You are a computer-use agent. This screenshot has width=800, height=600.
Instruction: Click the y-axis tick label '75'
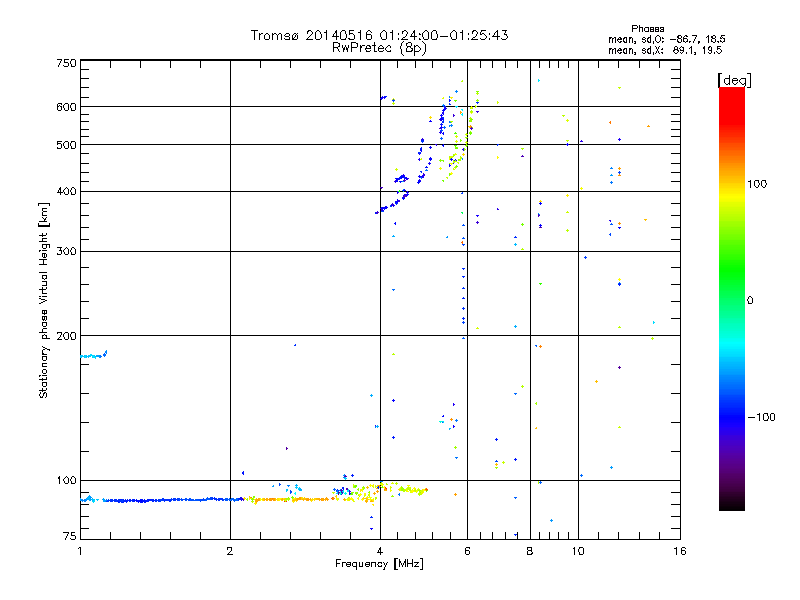pos(70,536)
